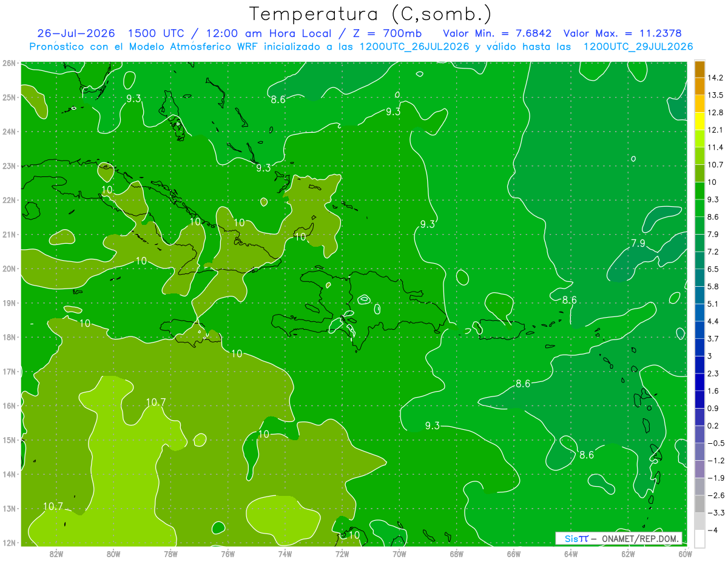Click the '10.7' contour label near 78W 16N

click(x=156, y=402)
